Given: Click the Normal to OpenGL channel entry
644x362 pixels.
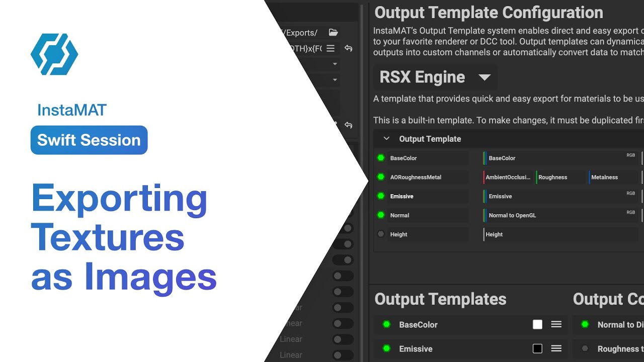Looking at the screenshot, I should point(558,215).
